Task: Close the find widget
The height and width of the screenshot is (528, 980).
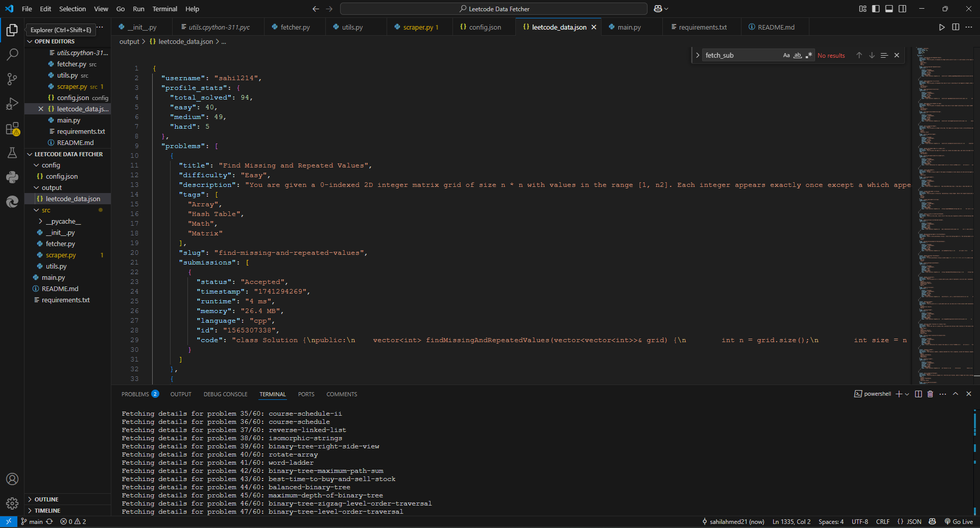Action: click(897, 55)
